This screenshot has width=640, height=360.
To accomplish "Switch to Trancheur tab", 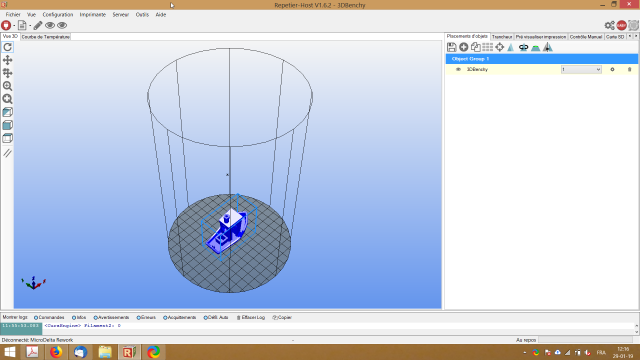I will coord(502,37).
